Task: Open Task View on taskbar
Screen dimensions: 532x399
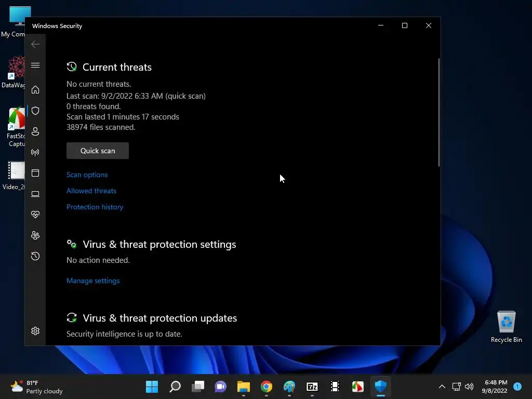Action: (198, 387)
